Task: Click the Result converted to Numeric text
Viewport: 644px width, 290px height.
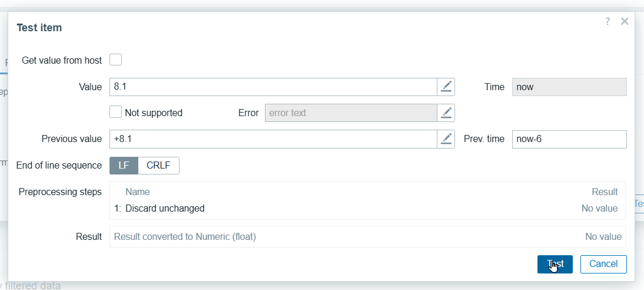Action: click(x=185, y=237)
